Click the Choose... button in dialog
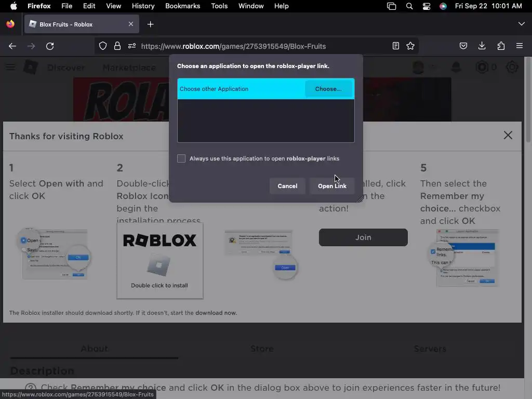The height and width of the screenshot is (399, 532). (x=328, y=89)
